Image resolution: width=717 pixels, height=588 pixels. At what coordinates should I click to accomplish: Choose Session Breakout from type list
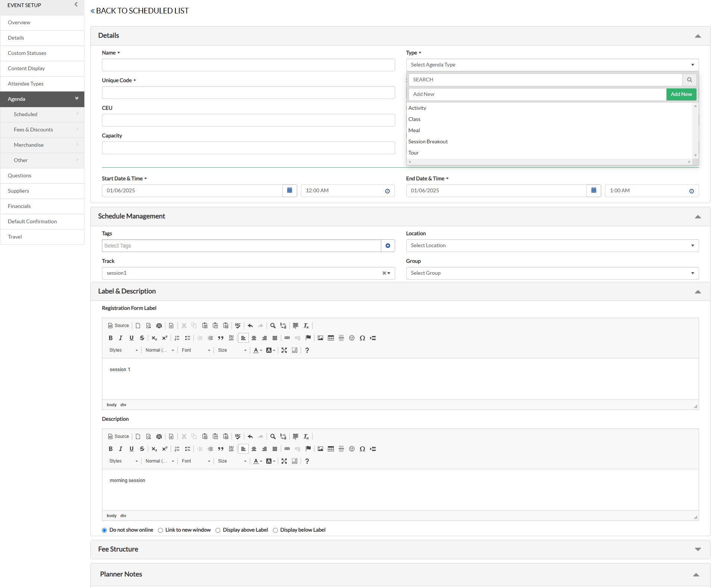[x=428, y=142]
